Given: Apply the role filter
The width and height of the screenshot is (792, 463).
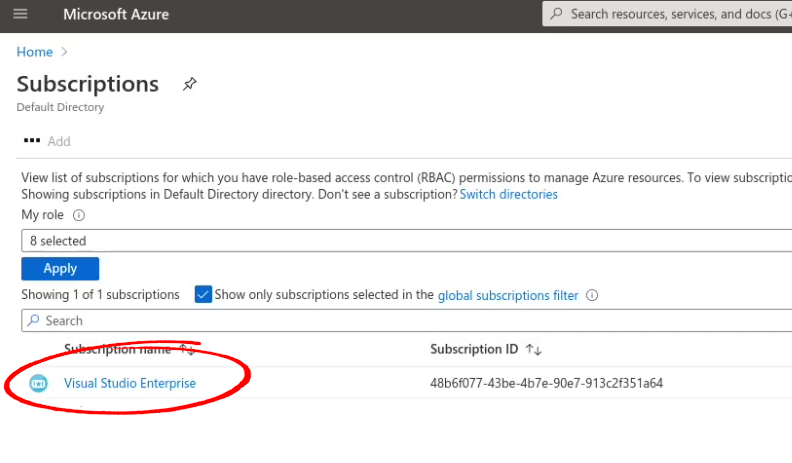Looking at the screenshot, I should tap(60, 269).
